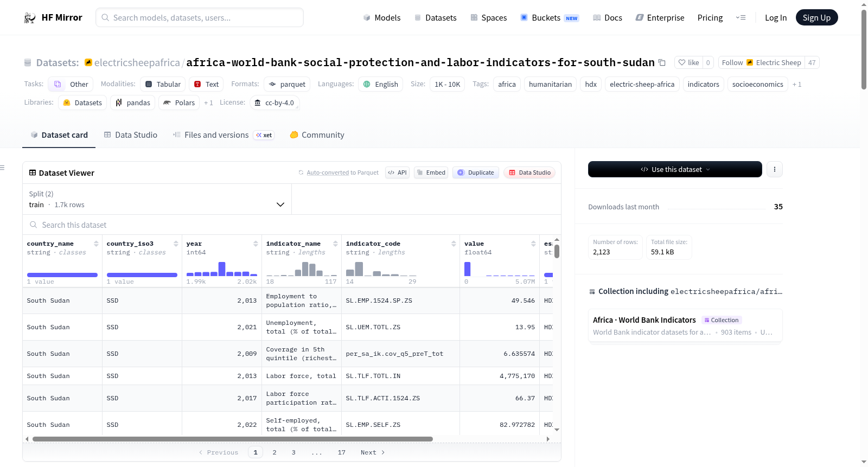This screenshot has width=868, height=467.
Task: Open Models in the top navigation
Action: tap(382, 18)
